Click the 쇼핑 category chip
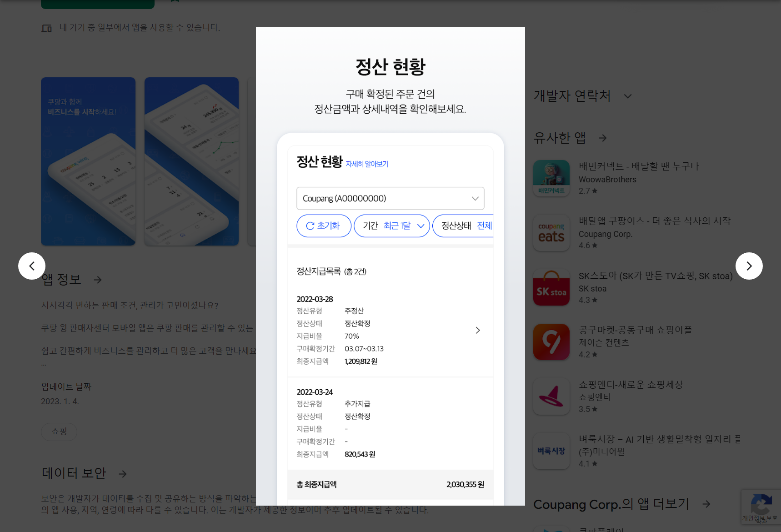781x532 pixels. point(59,432)
